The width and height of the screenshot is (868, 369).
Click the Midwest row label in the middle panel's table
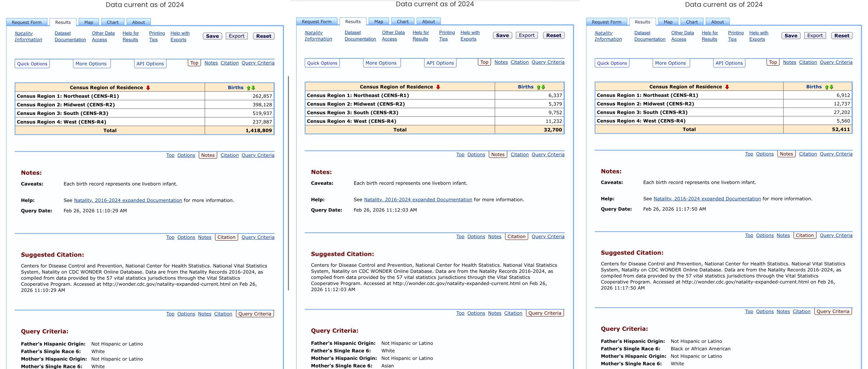coord(356,104)
